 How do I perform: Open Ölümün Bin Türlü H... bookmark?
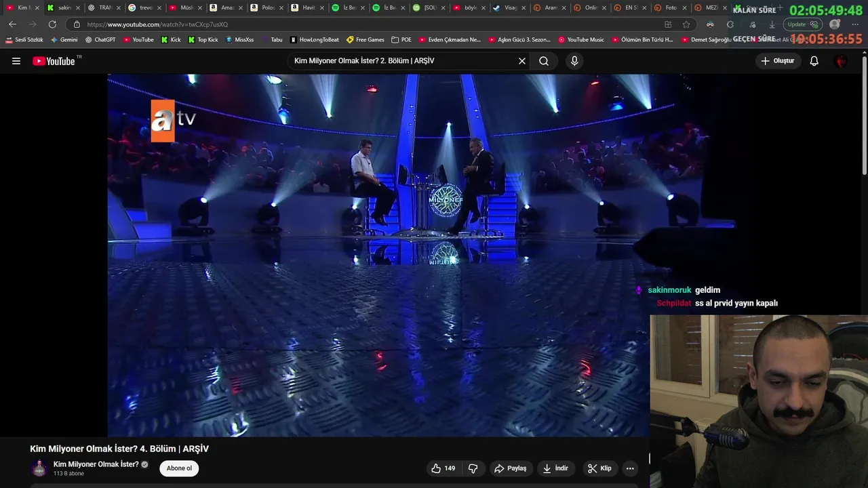pos(642,40)
